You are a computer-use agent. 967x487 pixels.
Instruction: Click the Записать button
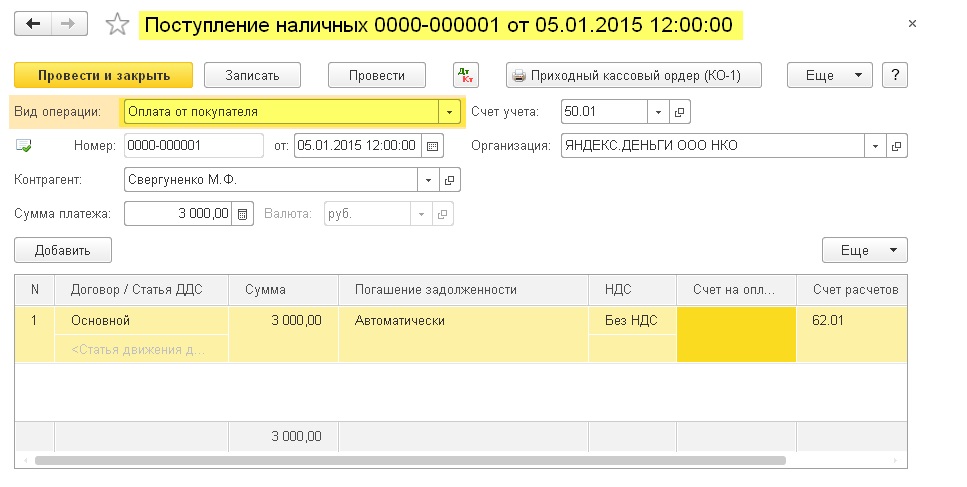(252, 75)
